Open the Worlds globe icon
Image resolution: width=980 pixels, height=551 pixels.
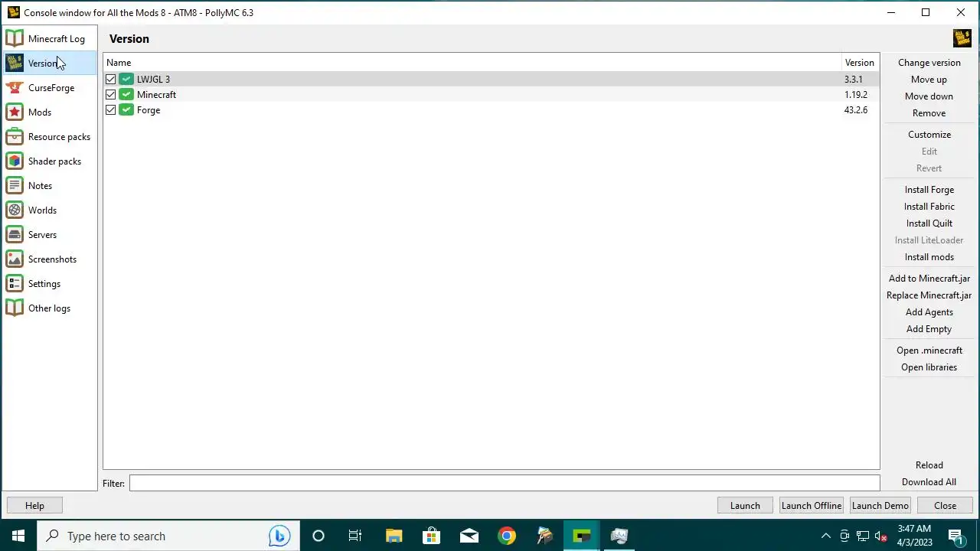(15, 210)
